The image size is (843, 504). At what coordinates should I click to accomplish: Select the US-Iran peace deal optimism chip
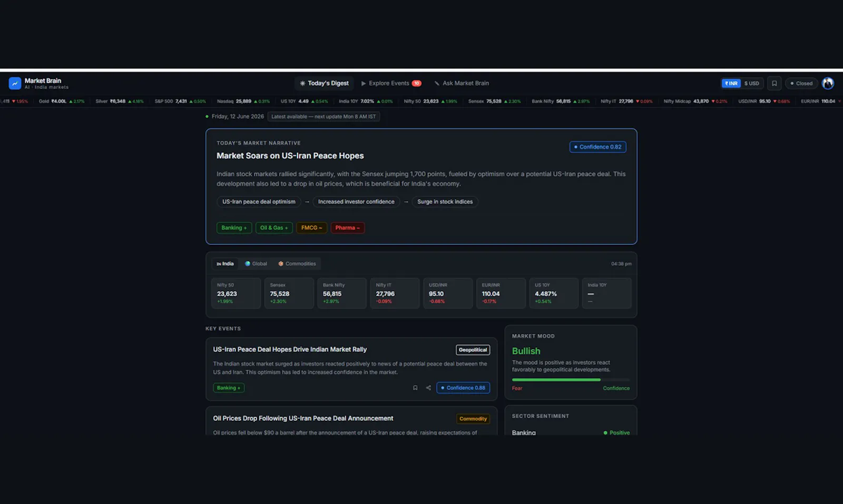[x=259, y=202]
